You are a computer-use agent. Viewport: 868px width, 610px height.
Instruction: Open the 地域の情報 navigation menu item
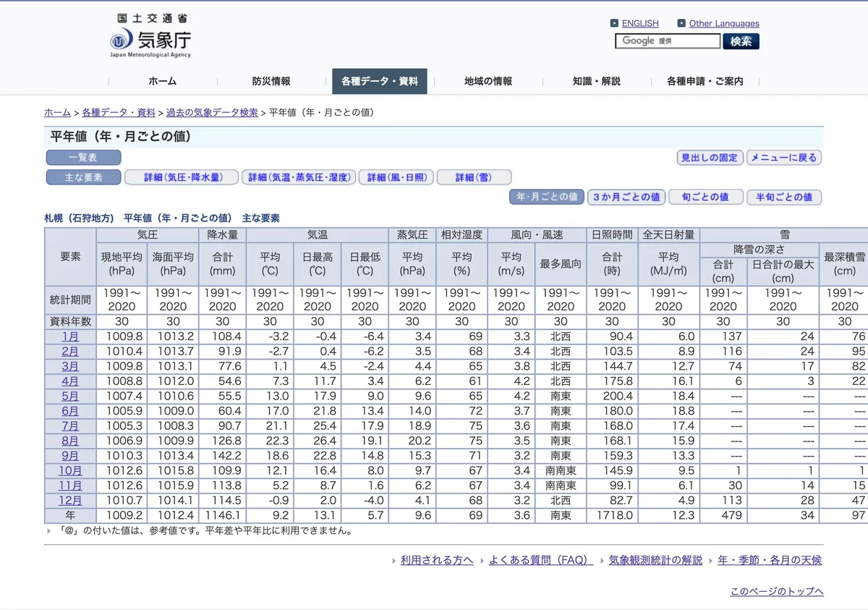point(488,81)
